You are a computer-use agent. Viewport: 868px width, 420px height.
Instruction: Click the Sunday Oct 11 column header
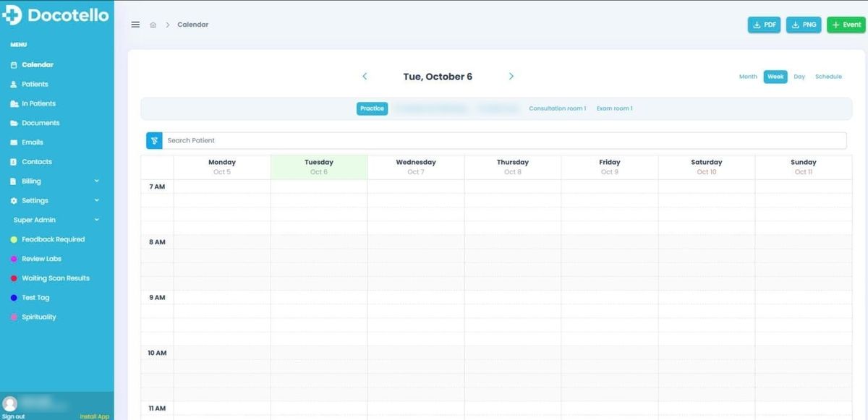pyautogui.click(x=804, y=167)
